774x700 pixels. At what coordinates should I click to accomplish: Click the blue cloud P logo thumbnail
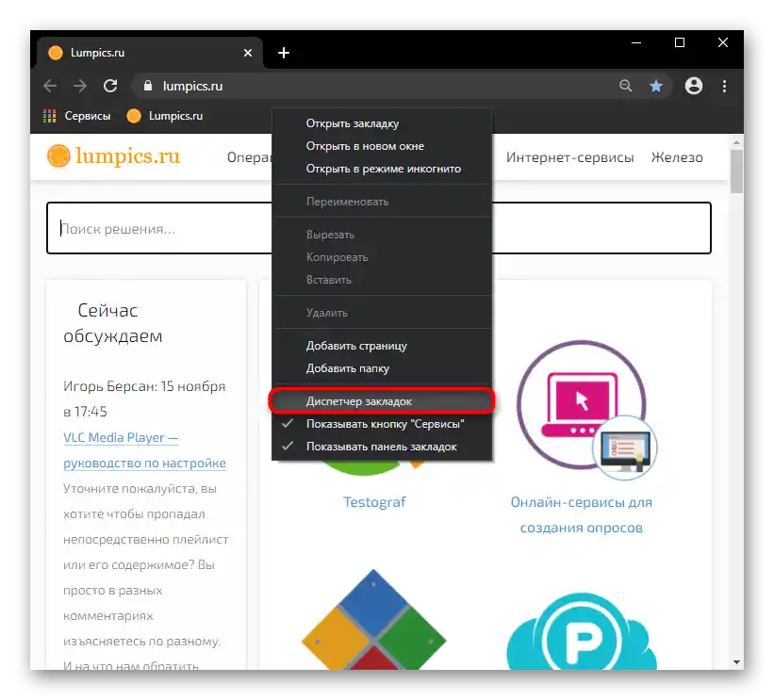coord(582,631)
